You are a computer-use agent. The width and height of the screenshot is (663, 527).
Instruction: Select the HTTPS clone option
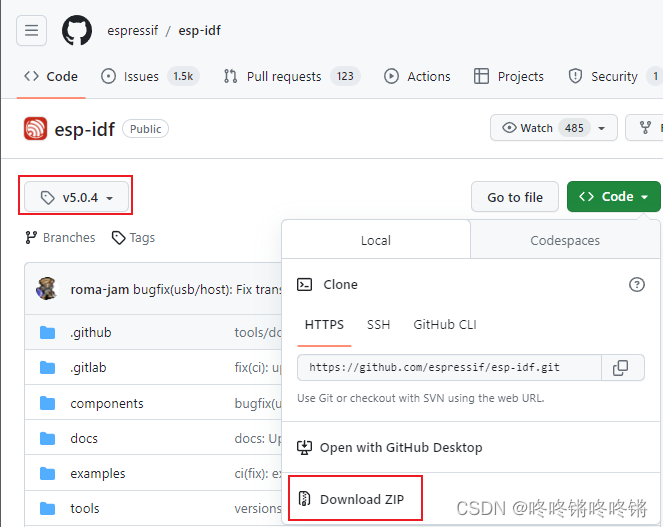click(324, 324)
